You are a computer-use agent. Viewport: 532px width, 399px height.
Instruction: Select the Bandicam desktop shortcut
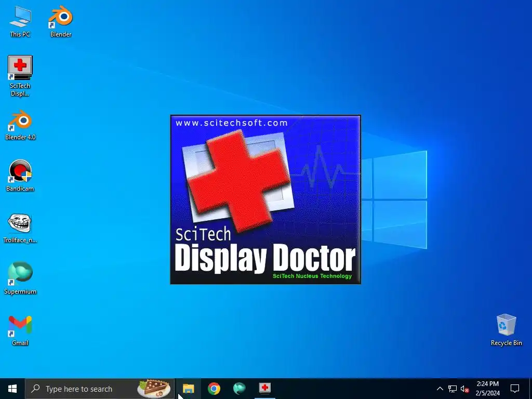tap(20, 176)
